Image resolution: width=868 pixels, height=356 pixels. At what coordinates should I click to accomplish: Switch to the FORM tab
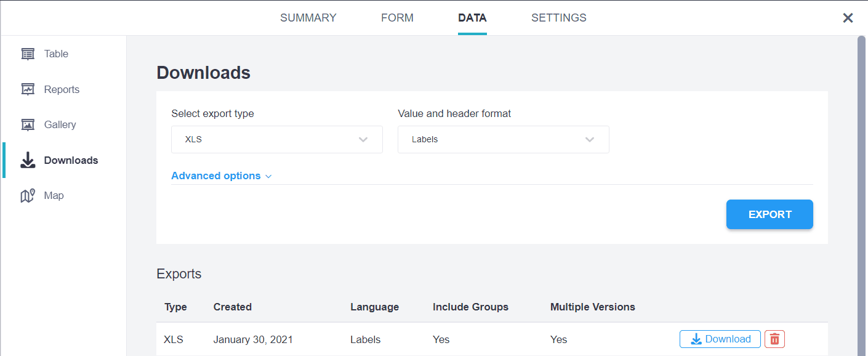pyautogui.click(x=397, y=18)
